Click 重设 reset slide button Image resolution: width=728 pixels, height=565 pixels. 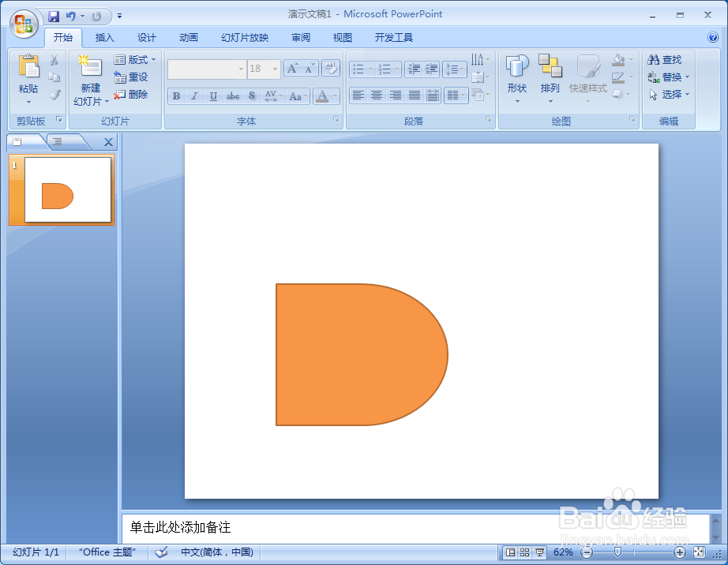pyautogui.click(x=131, y=77)
